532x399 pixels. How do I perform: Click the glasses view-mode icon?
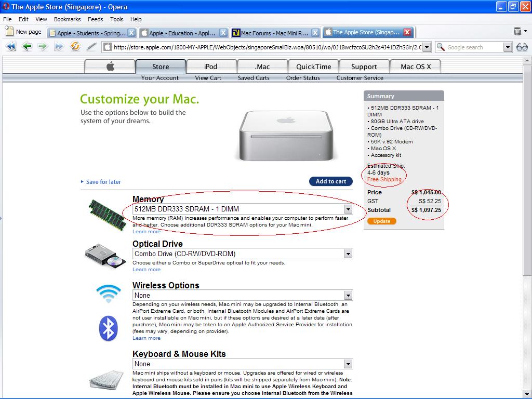[522, 47]
